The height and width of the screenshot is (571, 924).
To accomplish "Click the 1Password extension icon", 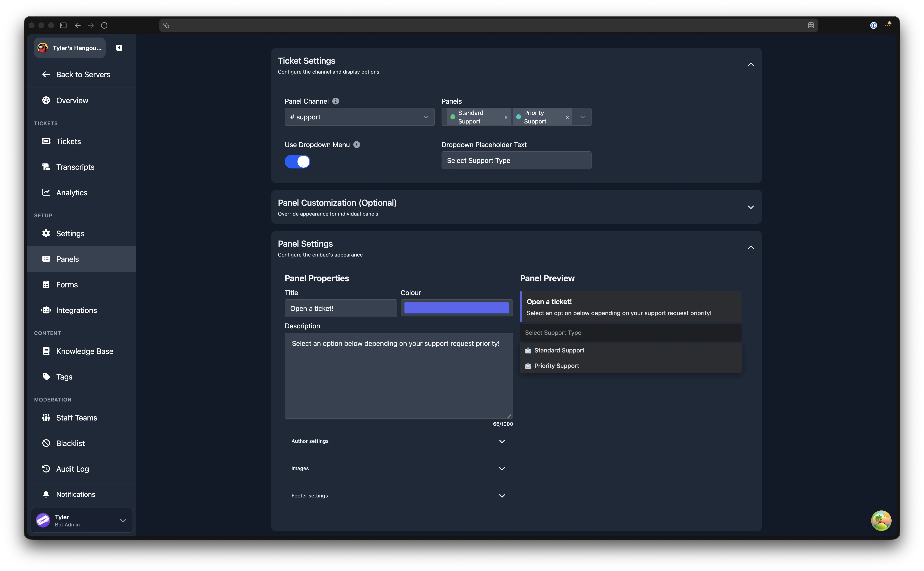I will pyautogui.click(x=873, y=25).
